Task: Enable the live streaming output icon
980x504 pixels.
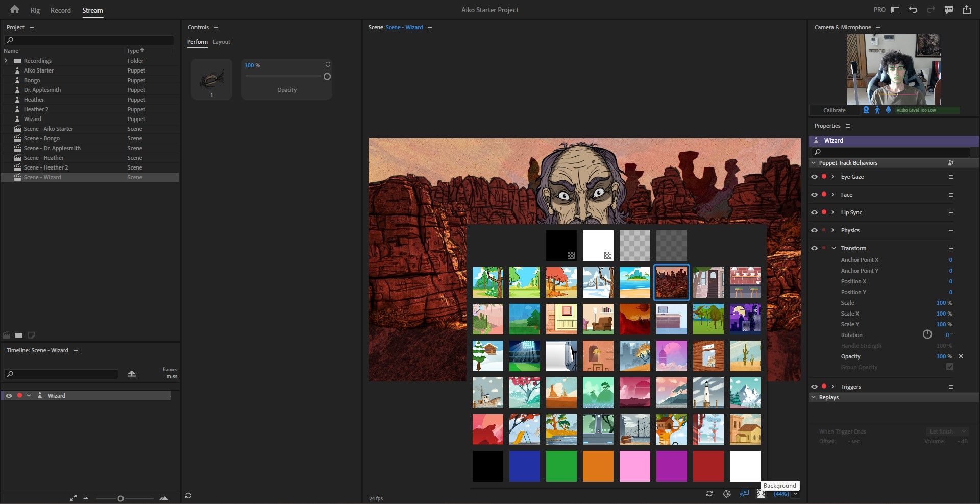Action: [x=744, y=493]
